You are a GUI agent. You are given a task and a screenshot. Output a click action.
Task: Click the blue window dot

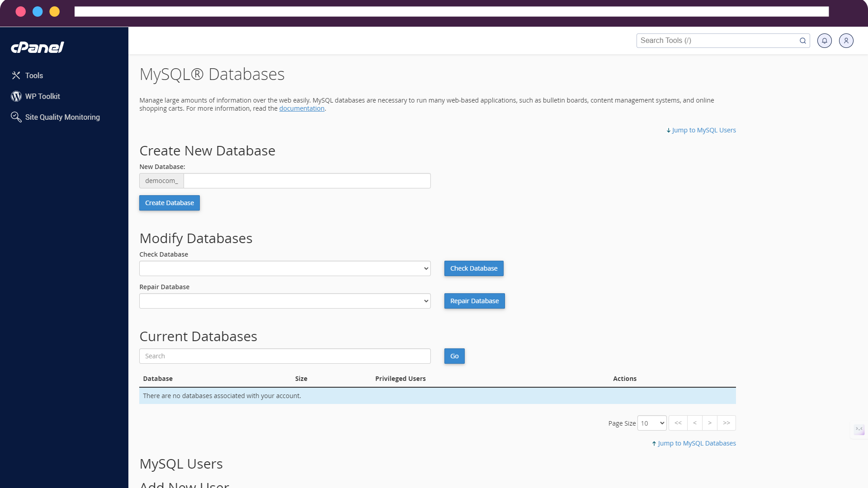[x=38, y=11]
